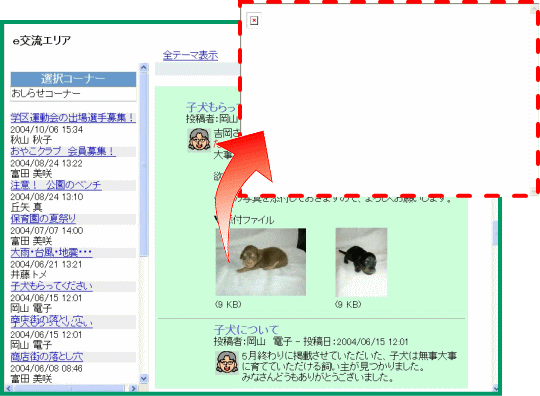The image size is (540, 396).
Task: Open the brown puppy photo attachment
Action: click(261, 262)
